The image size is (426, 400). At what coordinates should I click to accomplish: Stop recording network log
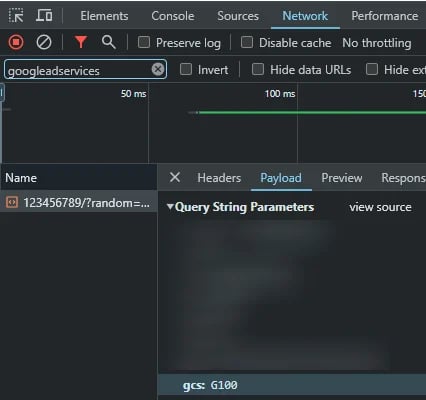point(16,42)
